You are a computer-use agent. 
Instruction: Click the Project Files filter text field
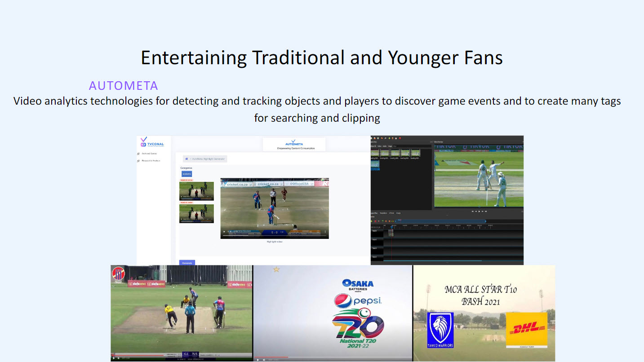tap(411, 146)
